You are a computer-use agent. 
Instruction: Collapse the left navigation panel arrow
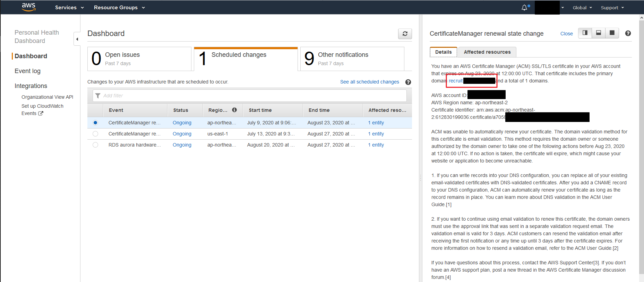(77, 39)
